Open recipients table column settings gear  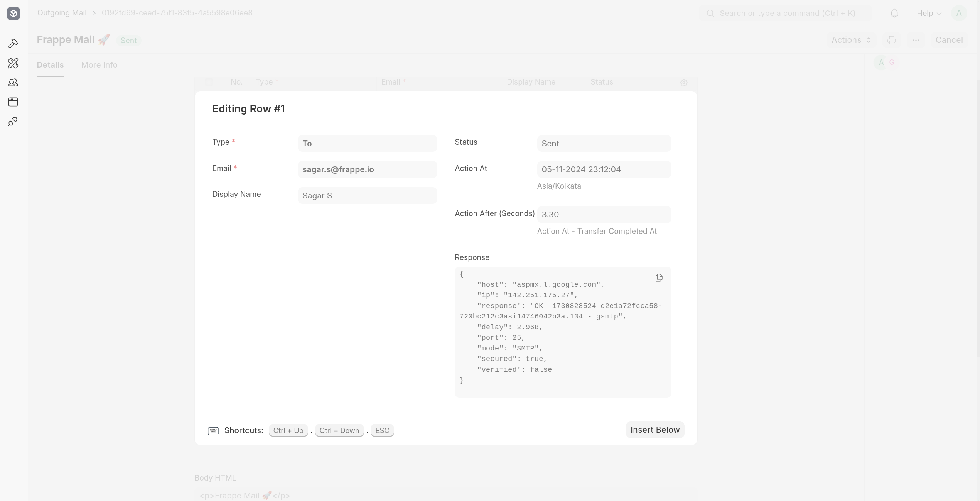pyautogui.click(x=683, y=83)
